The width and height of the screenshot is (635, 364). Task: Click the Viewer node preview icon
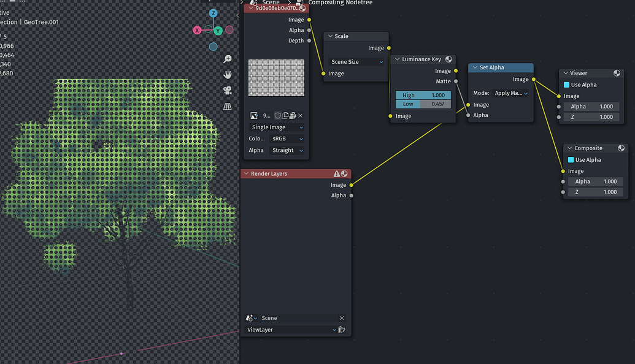tap(617, 73)
